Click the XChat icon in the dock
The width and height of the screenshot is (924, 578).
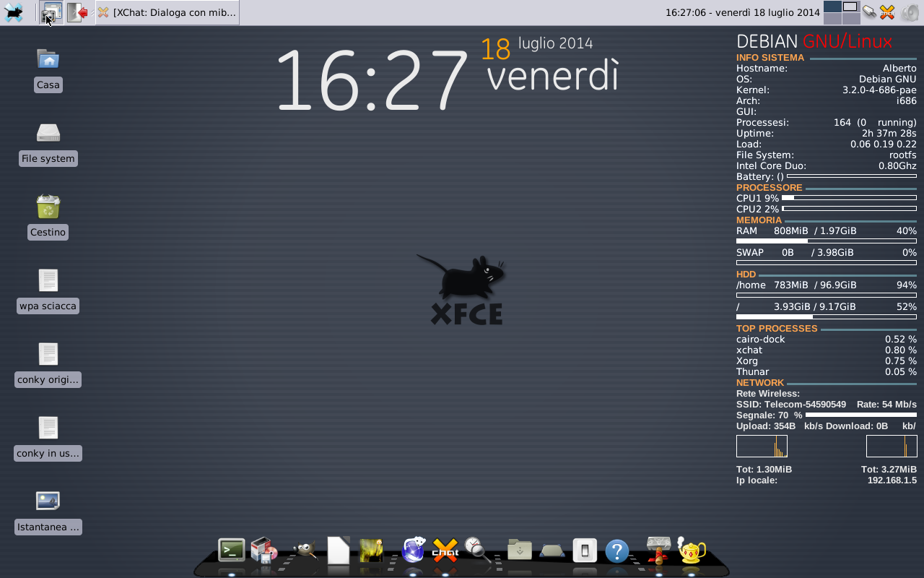click(445, 551)
